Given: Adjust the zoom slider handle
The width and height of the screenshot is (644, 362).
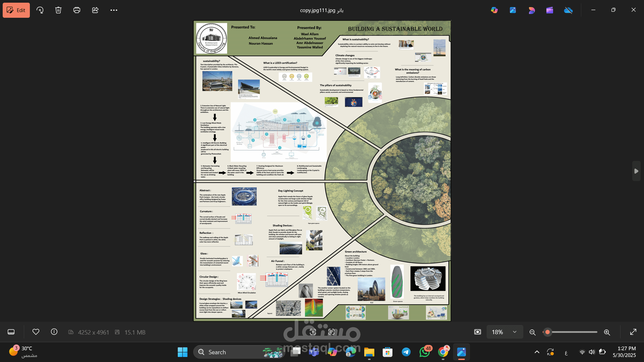Looking at the screenshot, I should tap(547, 332).
